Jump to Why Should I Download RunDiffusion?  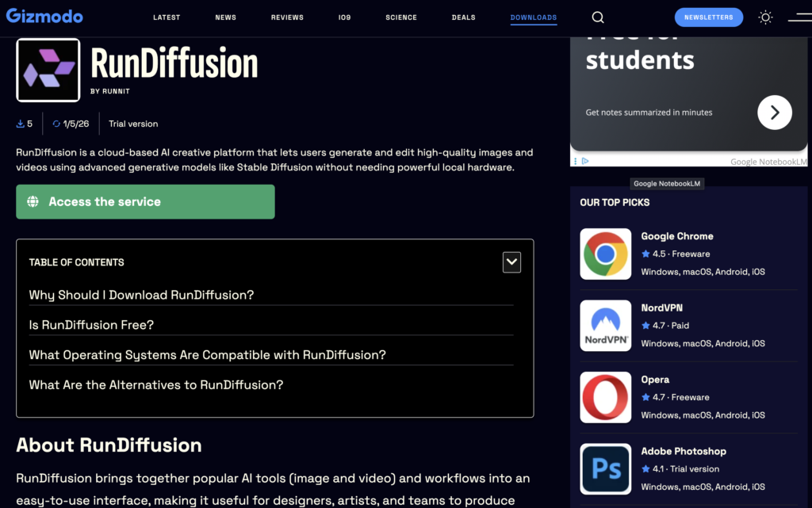[x=141, y=295]
